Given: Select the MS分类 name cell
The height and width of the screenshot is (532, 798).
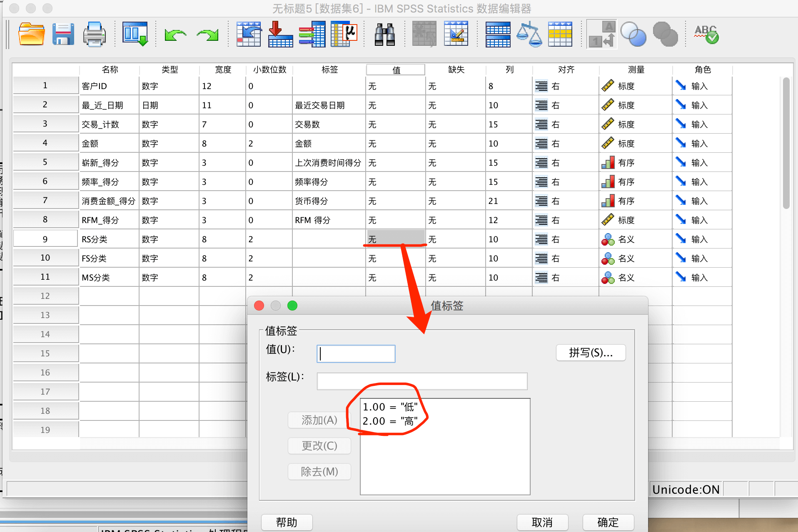Looking at the screenshot, I should [x=109, y=278].
